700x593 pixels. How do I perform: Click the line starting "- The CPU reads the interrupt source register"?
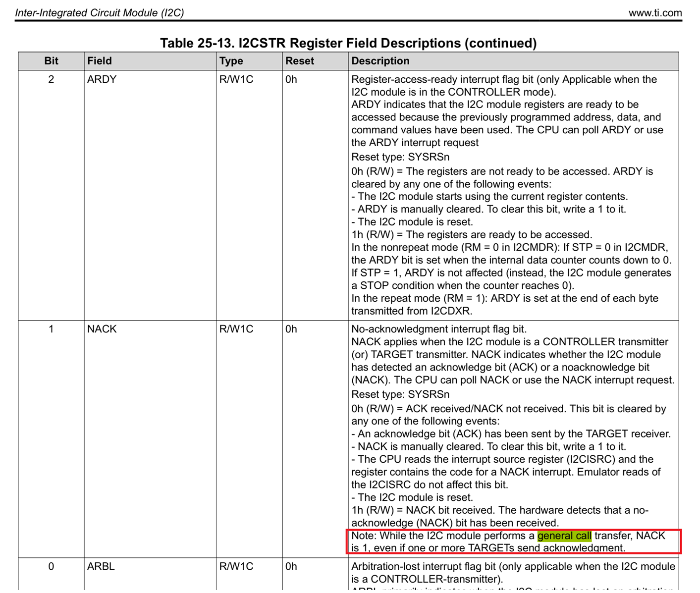[502, 459]
